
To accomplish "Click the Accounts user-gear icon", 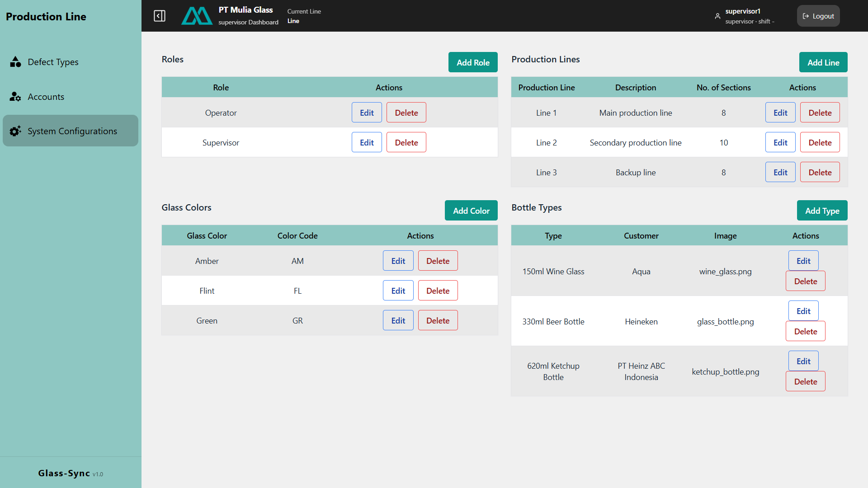I will coord(15,97).
